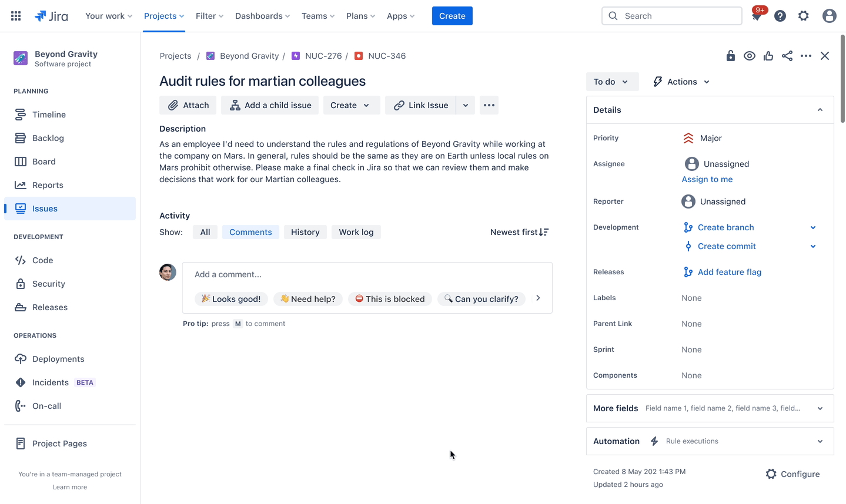Click the Assign to me link
846x504 pixels.
point(707,179)
